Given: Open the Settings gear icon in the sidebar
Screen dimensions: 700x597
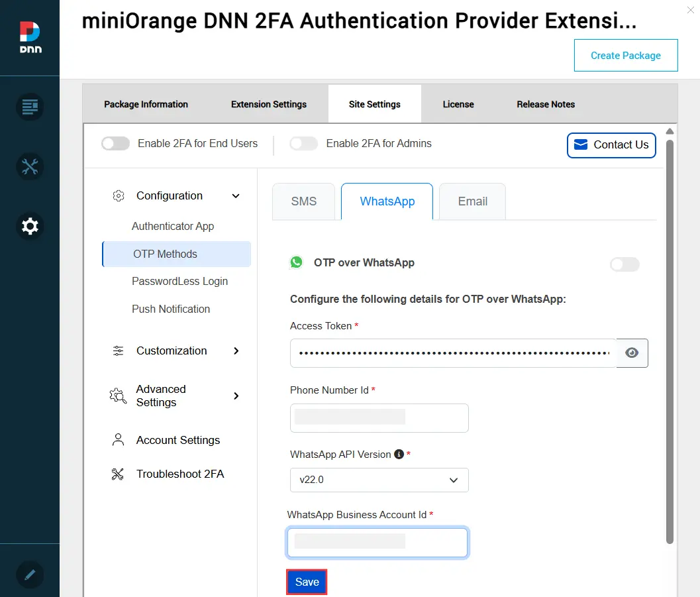Looking at the screenshot, I should click(30, 227).
